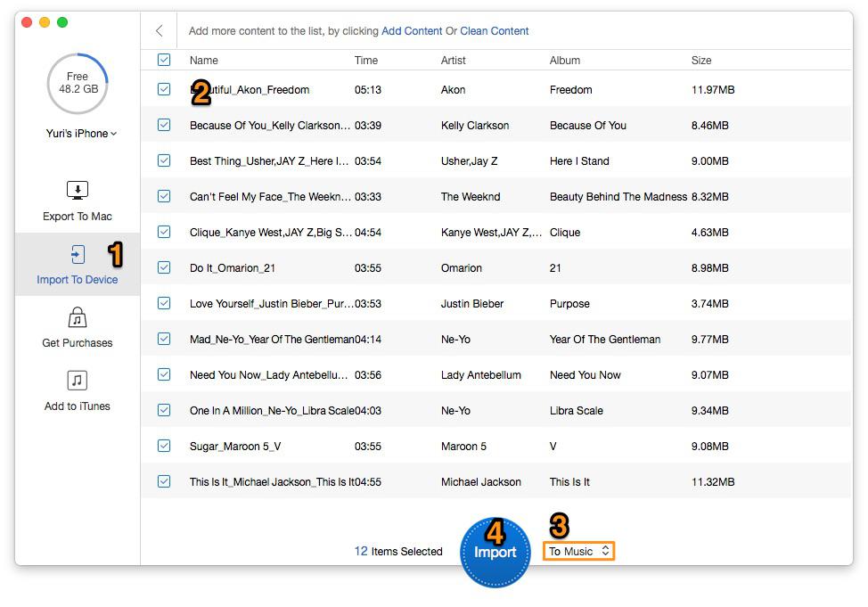868x607 pixels.
Task: Click album cell 'Year Of The Gentleman'
Action: tap(605, 340)
